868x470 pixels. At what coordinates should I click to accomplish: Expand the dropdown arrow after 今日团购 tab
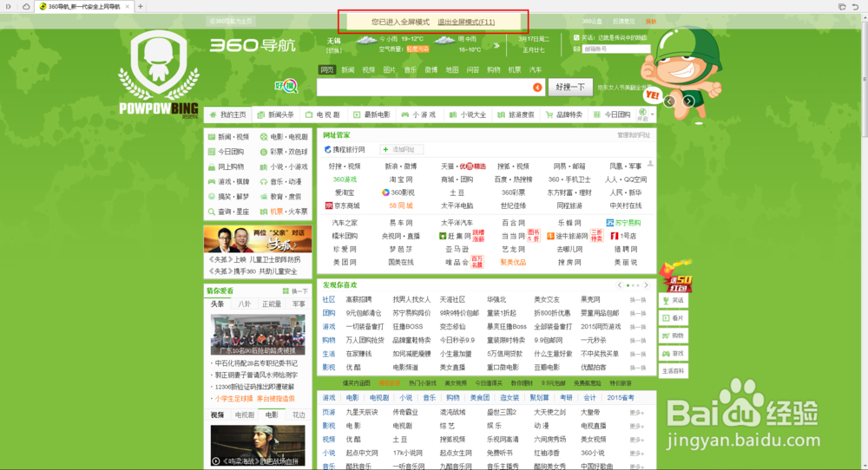tap(653, 115)
